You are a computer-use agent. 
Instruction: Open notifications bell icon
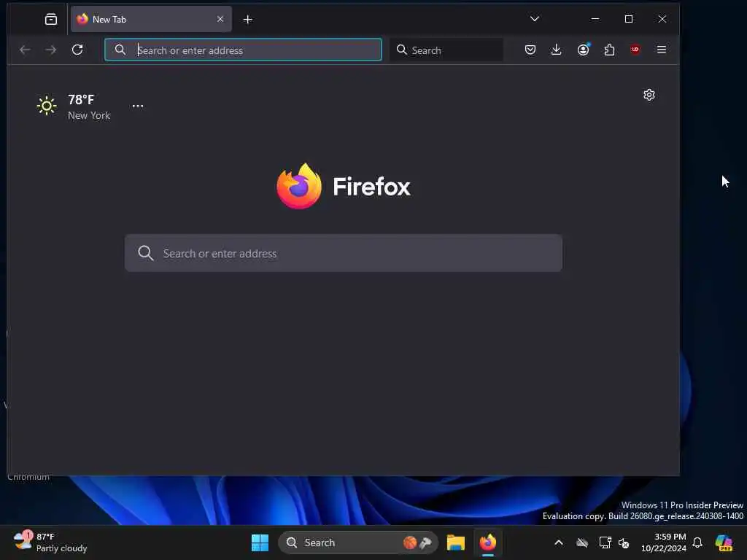(697, 542)
